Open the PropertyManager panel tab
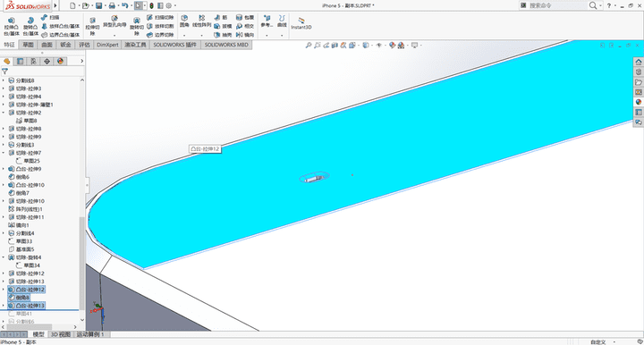644x345 pixels. point(20,61)
